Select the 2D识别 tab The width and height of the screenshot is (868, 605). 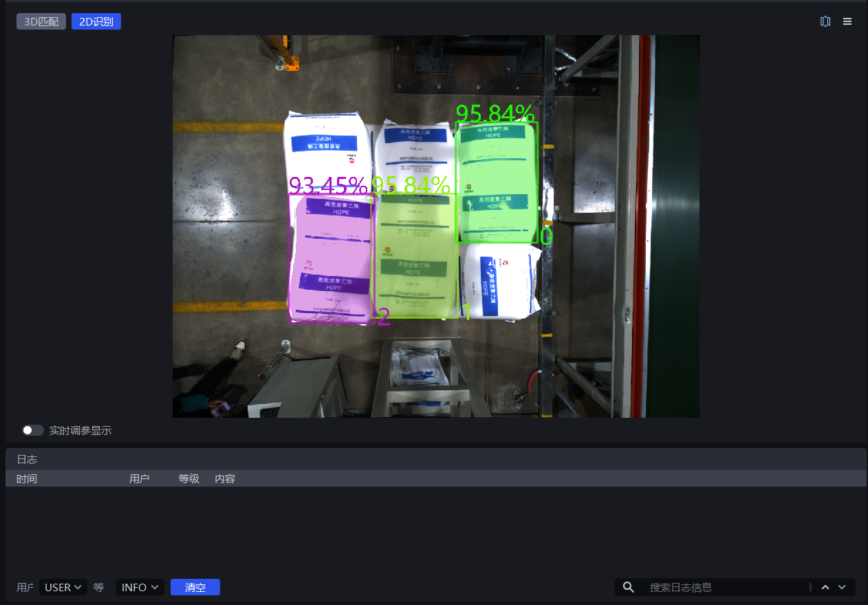point(96,21)
